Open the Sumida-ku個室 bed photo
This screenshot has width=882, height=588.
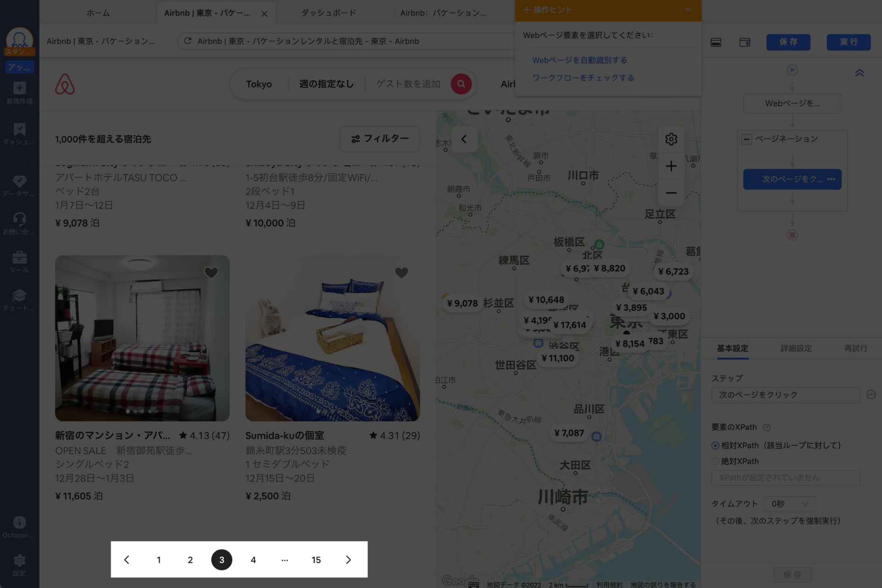click(333, 338)
